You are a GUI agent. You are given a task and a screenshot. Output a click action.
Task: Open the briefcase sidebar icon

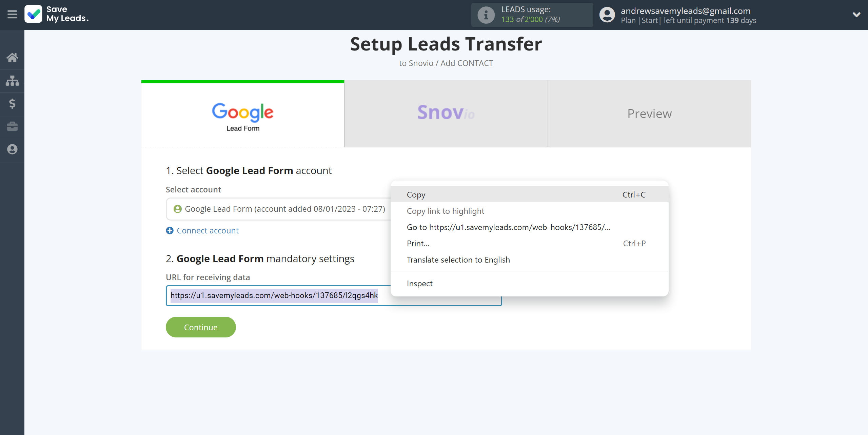click(x=12, y=126)
